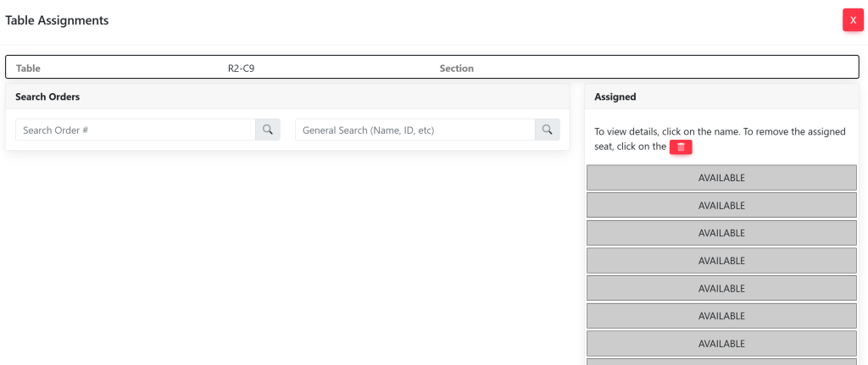Select the second AVAILABLE seat slot

721,206
